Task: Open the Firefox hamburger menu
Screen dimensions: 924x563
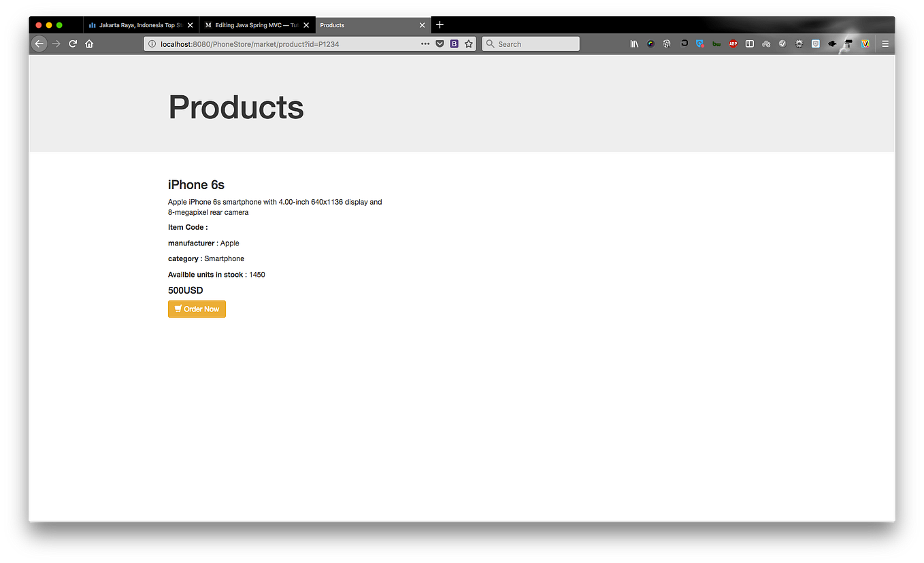Action: point(885,44)
